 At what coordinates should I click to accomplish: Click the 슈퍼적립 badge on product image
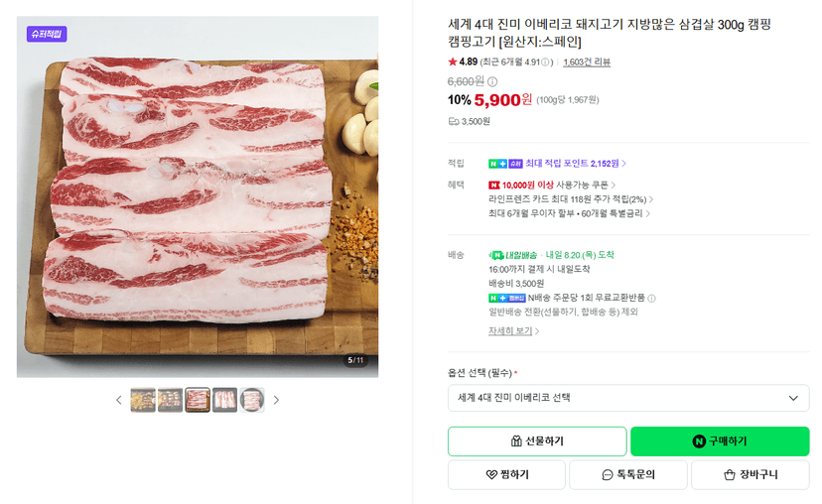[x=47, y=34]
